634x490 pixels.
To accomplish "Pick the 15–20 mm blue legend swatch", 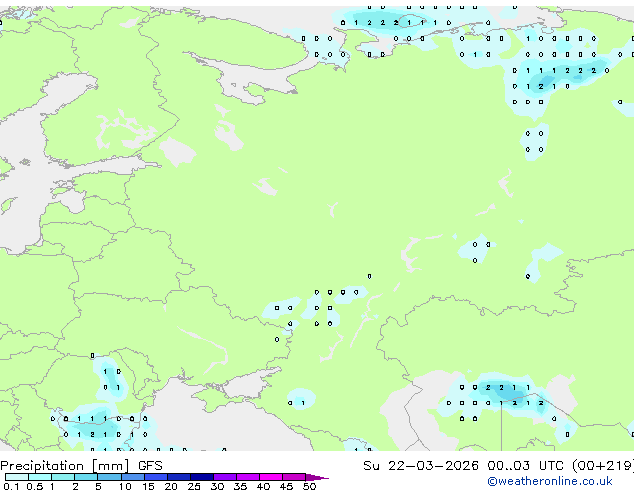I will click(156, 477).
